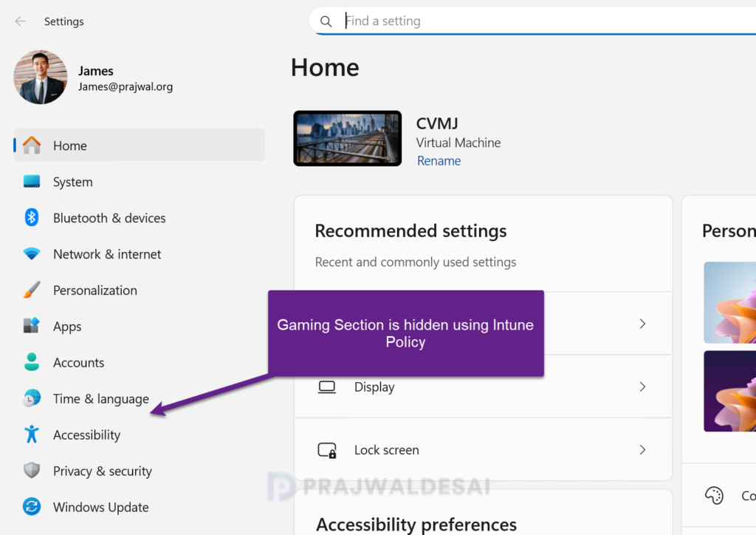Viewport: 756px width, 535px height.
Task: Click chevron of row above Display
Action: click(x=642, y=324)
